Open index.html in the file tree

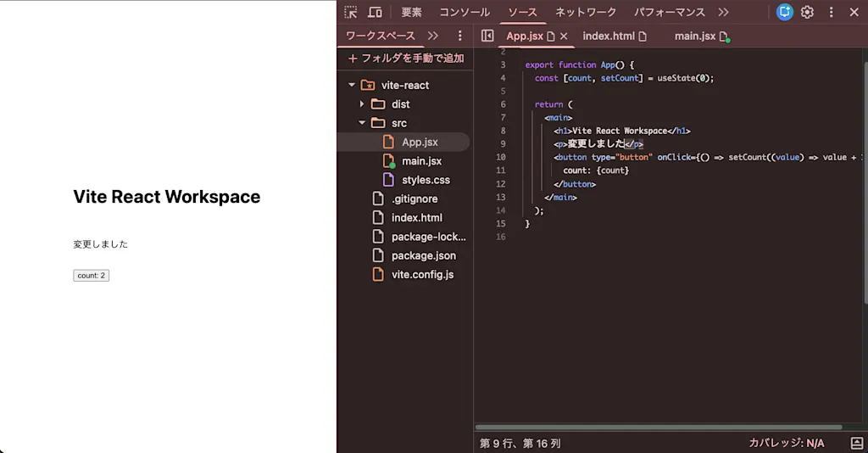[417, 218]
